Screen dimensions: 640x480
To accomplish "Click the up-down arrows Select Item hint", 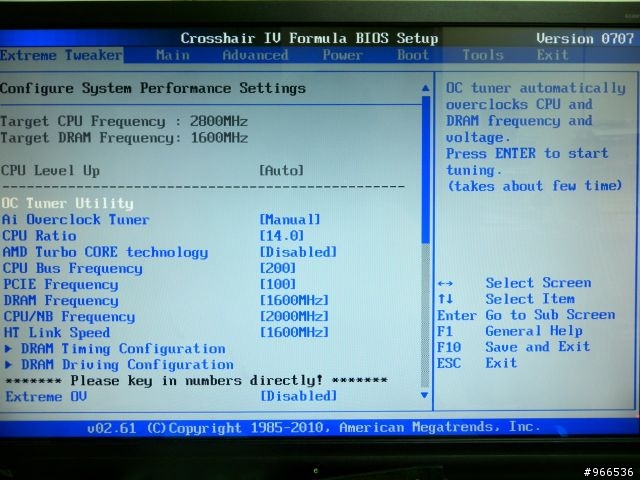I will (506, 299).
